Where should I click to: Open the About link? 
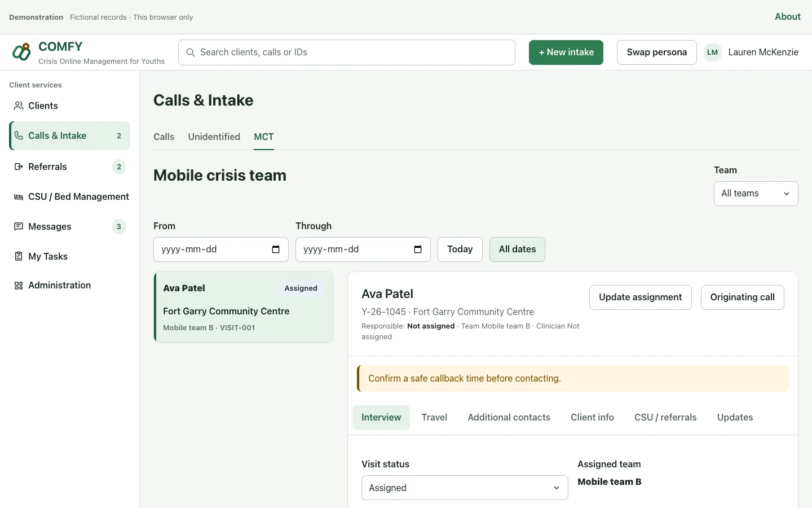coord(787,17)
